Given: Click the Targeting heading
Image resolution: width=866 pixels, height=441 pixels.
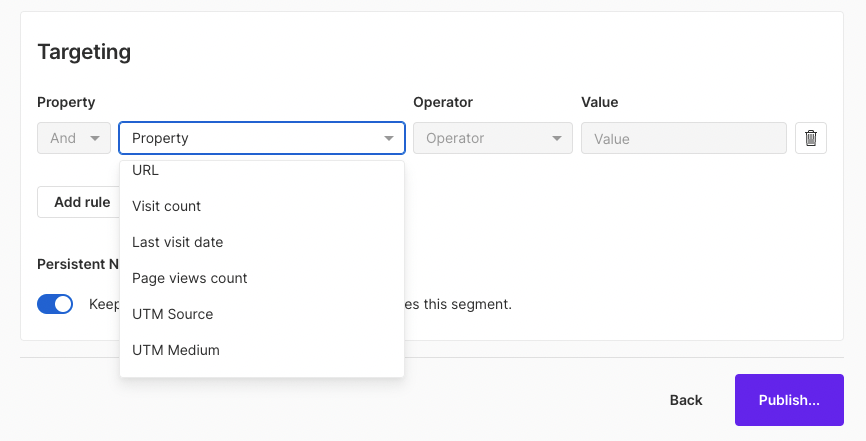Looking at the screenshot, I should click(84, 52).
